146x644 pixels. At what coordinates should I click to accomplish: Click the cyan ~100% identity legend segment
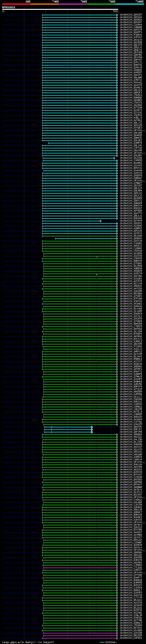click(130, 4)
